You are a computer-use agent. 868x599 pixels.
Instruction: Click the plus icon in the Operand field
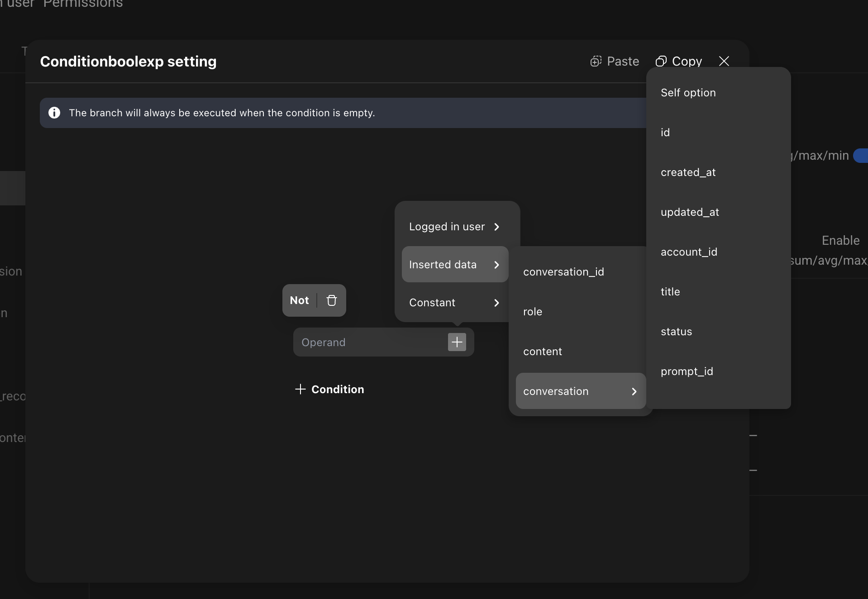[457, 342]
